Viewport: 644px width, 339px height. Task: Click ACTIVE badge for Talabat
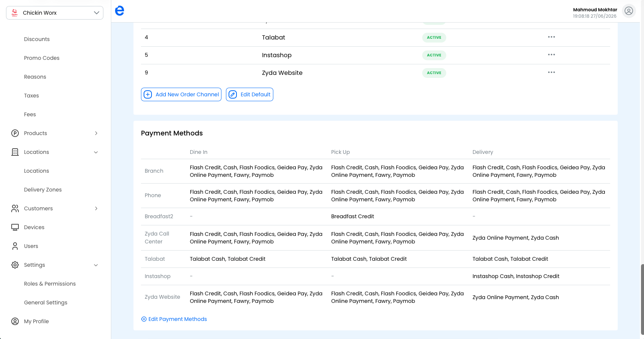tap(434, 38)
